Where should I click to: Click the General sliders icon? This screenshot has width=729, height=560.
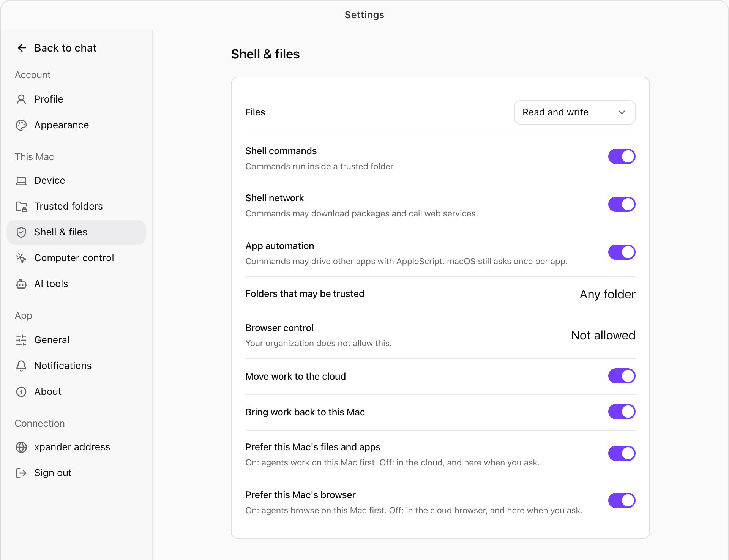click(x=21, y=340)
